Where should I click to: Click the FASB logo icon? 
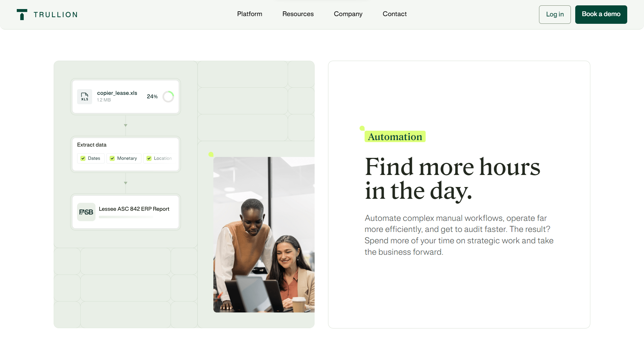click(86, 212)
